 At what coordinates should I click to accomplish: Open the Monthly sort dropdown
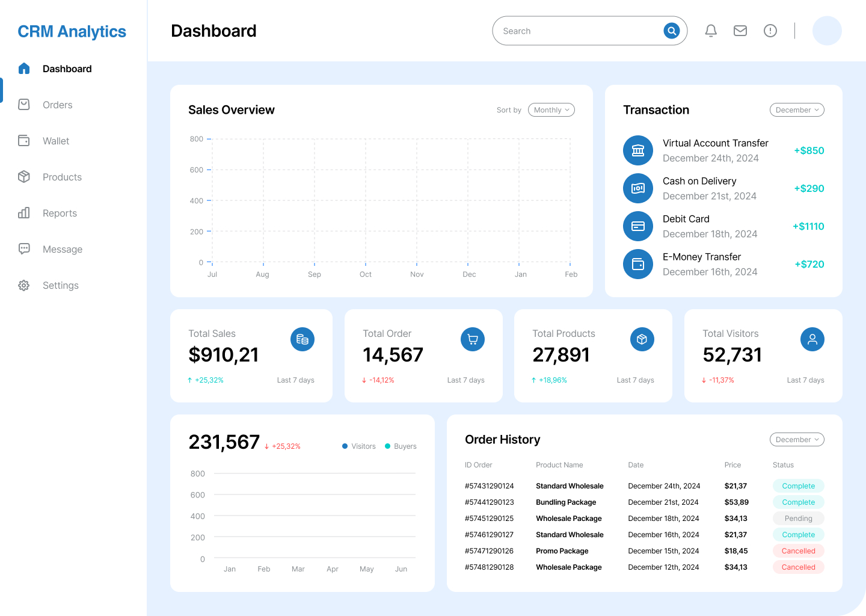click(551, 110)
